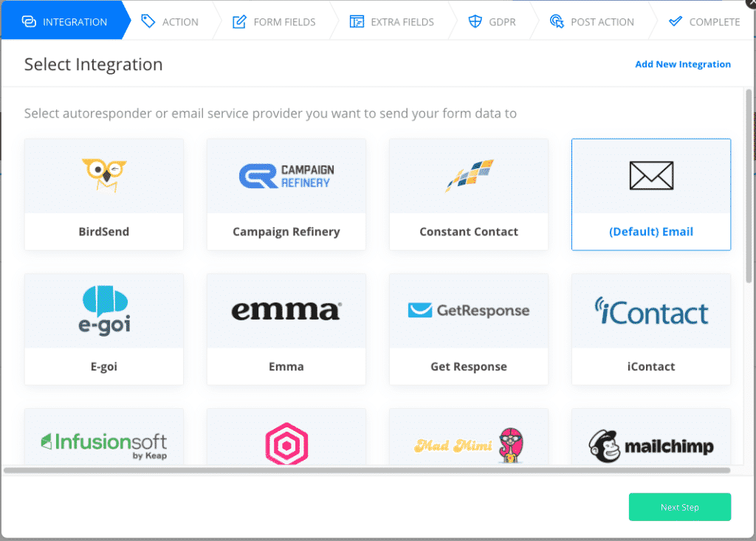Screen dimensions: 756x541
Task: Open the Extra Fields tab
Action: (x=391, y=21)
